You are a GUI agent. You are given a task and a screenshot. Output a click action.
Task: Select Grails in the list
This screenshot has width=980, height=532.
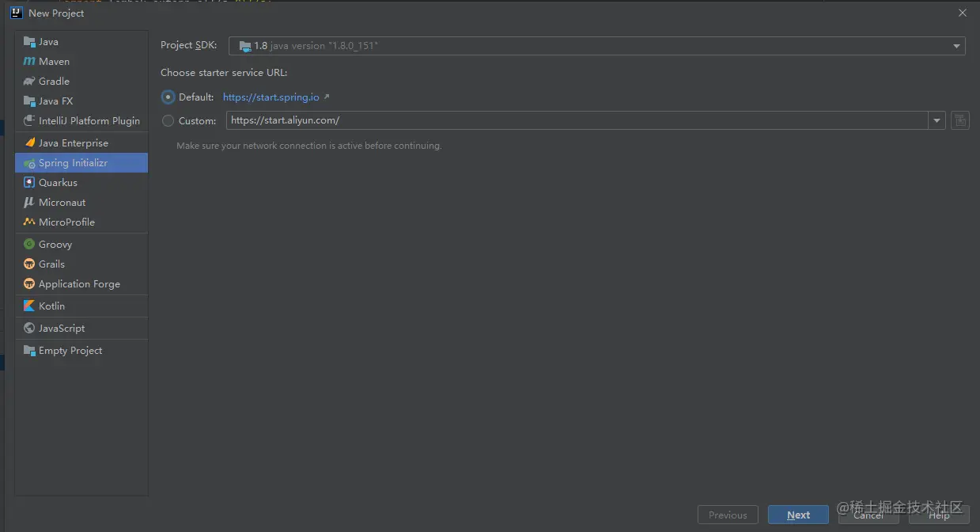point(81,264)
